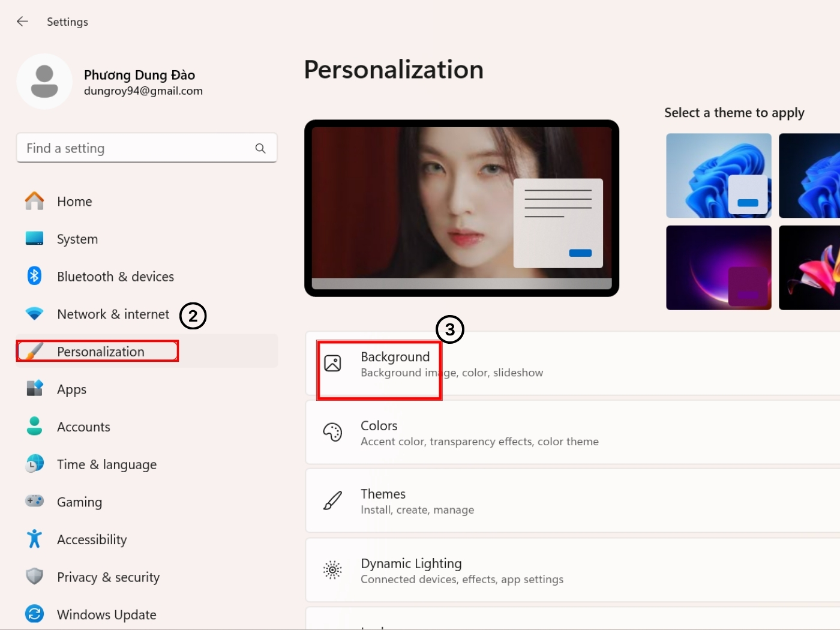The width and height of the screenshot is (840, 630).
Task: Click the Network wifi icon
Action: point(34,313)
